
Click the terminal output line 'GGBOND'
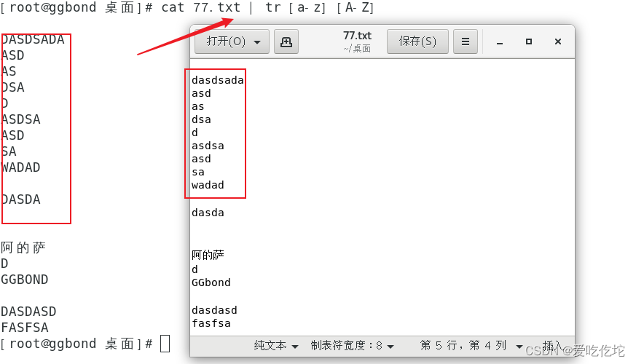(24, 280)
